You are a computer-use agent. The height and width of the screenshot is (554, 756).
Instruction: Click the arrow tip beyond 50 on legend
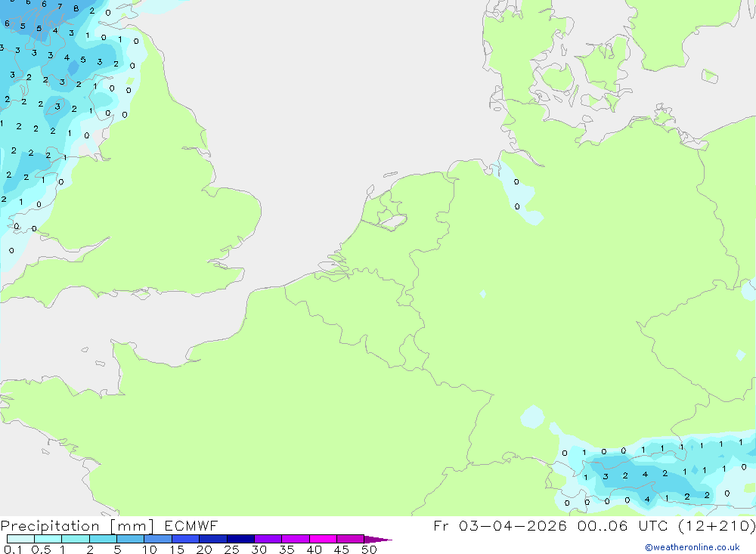(379, 539)
